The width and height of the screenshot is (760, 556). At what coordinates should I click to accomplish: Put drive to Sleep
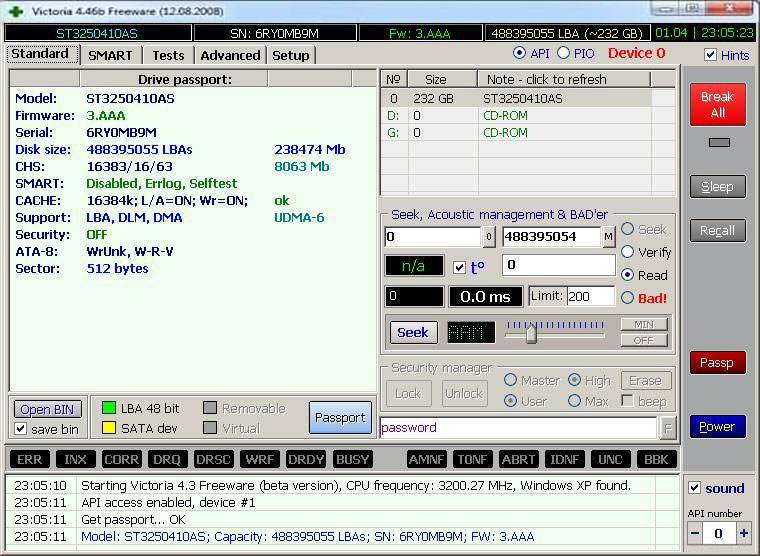point(717,187)
